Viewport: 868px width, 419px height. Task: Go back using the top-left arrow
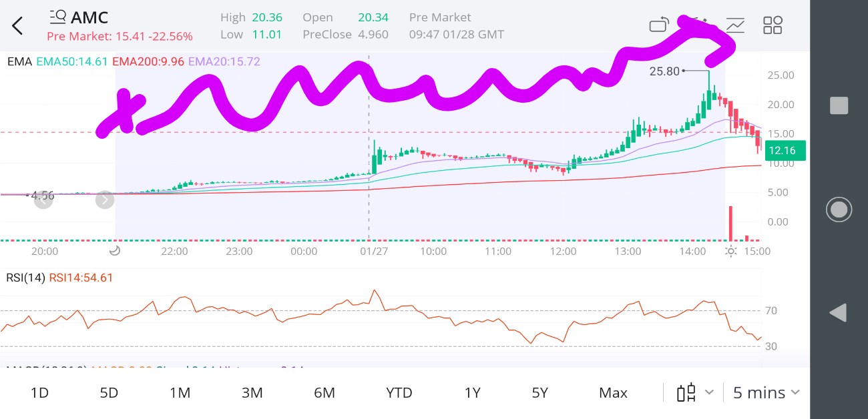[17, 26]
